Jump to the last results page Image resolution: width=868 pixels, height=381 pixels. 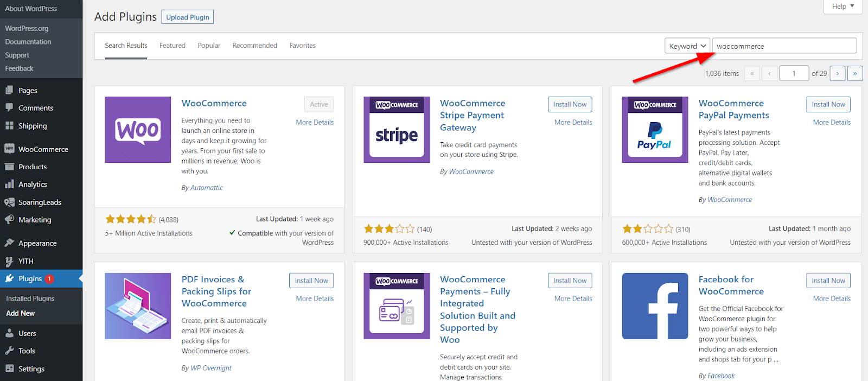click(854, 73)
